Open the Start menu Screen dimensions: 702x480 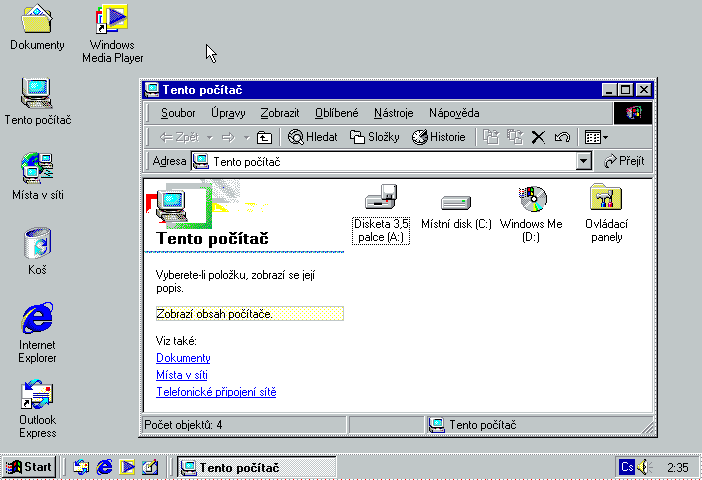click(29, 467)
